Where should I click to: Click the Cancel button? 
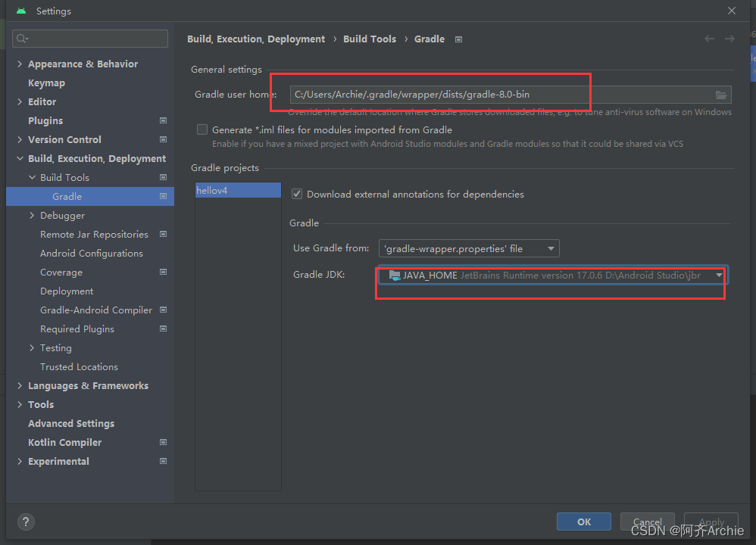pos(647,522)
